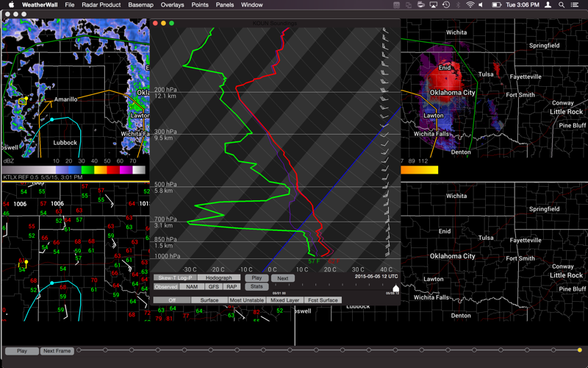This screenshot has width=588, height=368.
Task: Open the Apple menu icon
Action: click(11, 5)
